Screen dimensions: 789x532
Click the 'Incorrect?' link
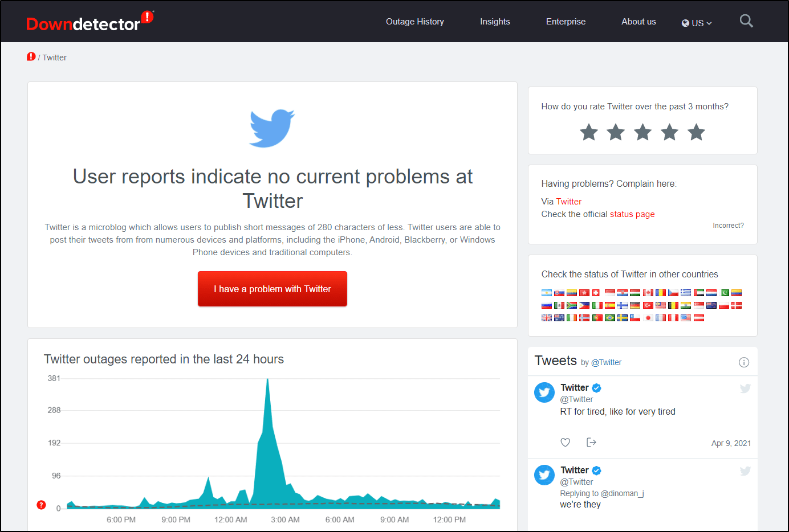pyautogui.click(x=728, y=226)
